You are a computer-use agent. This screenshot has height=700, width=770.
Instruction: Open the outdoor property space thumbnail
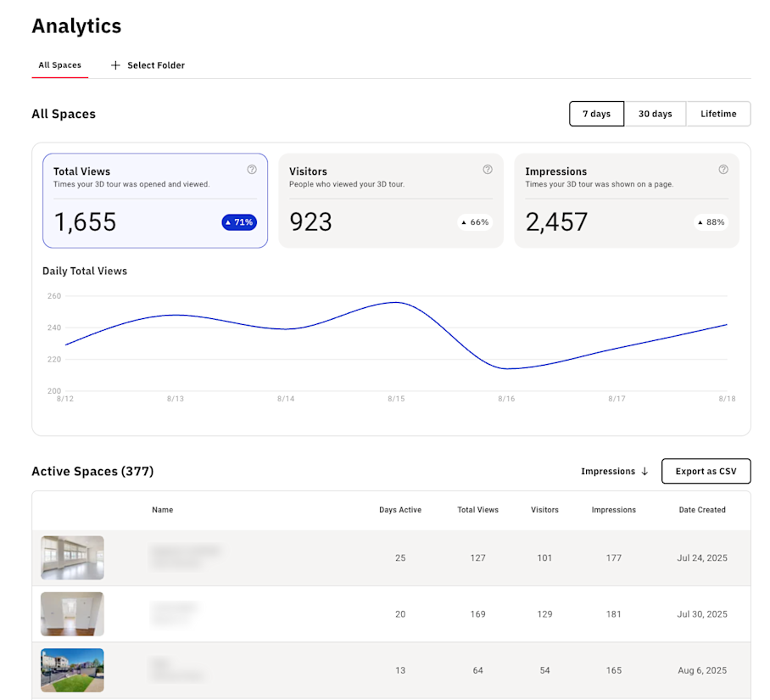[72, 670]
